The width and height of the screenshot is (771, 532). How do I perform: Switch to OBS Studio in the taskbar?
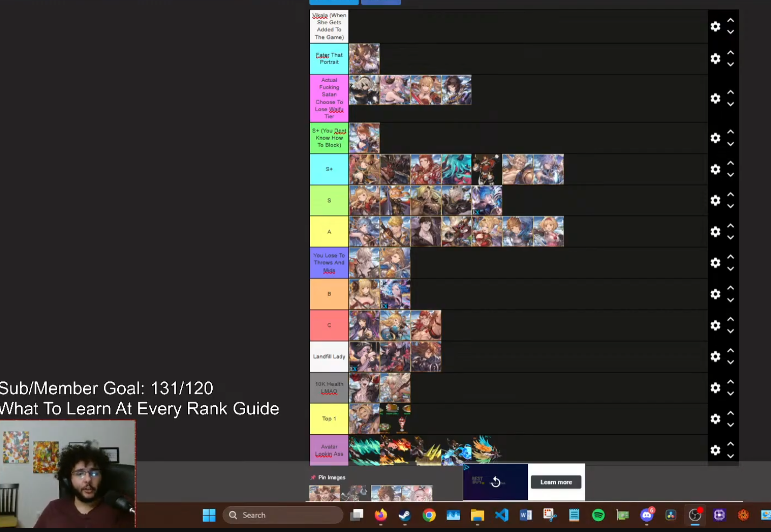[x=695, y=515]
